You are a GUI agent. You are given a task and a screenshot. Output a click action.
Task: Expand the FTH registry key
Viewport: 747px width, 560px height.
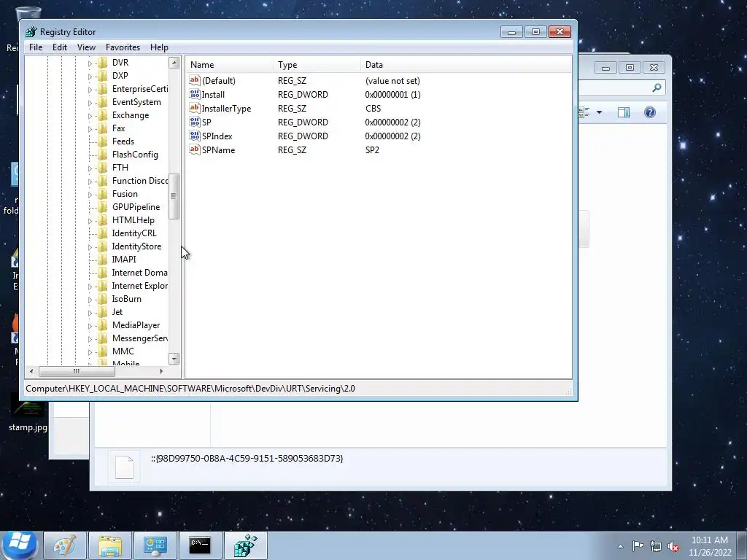click(90, 168)
